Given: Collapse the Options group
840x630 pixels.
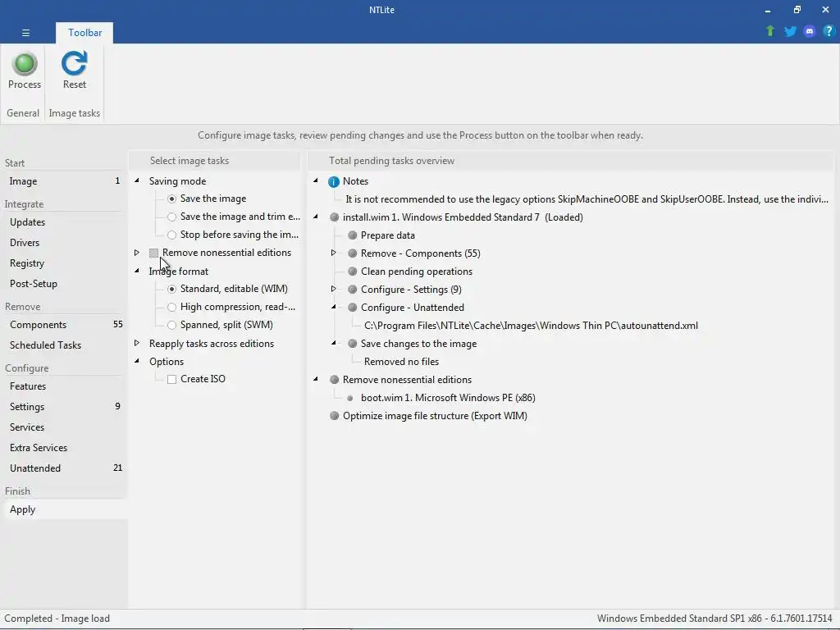Looking at the screenshot, I should point(137,361).
